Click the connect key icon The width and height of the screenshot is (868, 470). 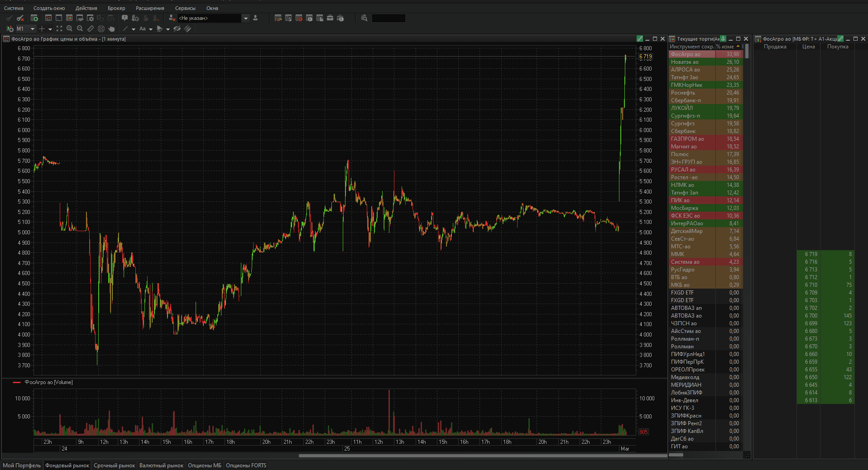pyautogui.click(x=9, y=18)
